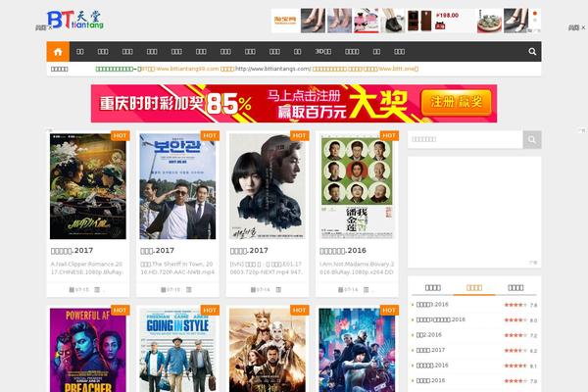Screen dimensions: 588x392
Task: Open the tvN drama poster with woman and man
Action: (268, 186)
